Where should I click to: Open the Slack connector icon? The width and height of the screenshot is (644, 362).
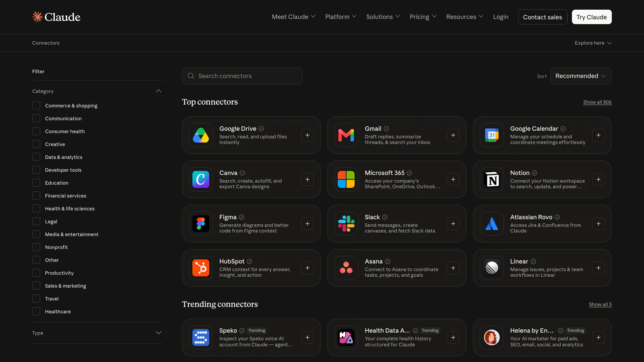click(x=346, y=224)
